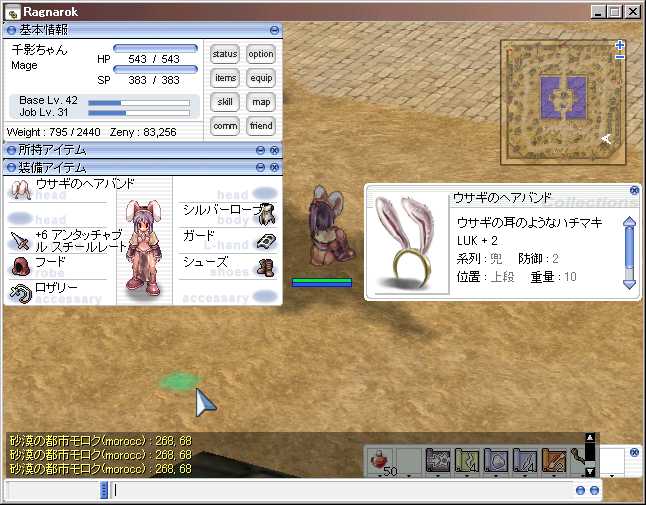Use the red potion hotkey slot
The width and height of the screenshot is (646, 505).
point(381,462)
